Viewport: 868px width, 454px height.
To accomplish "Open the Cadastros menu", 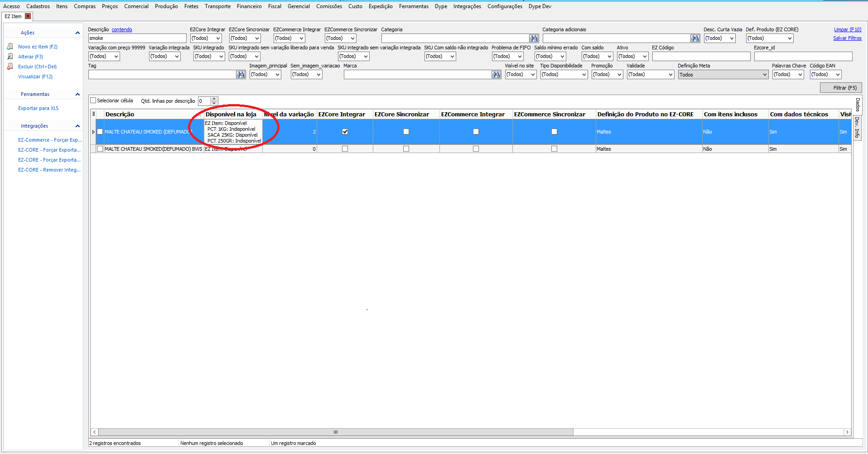I will pos(38,6).
